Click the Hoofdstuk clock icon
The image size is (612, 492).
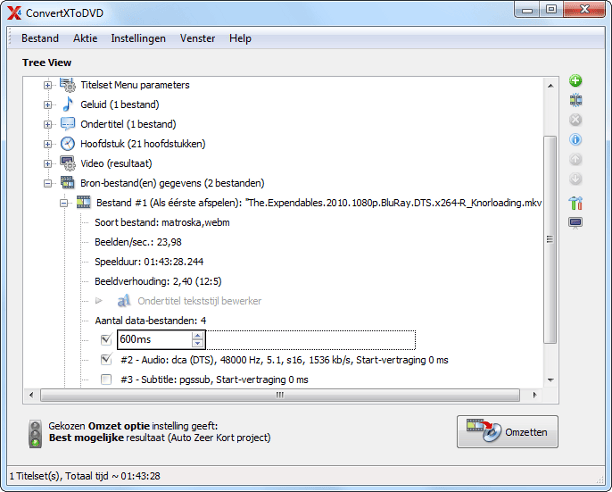[68, 144]
